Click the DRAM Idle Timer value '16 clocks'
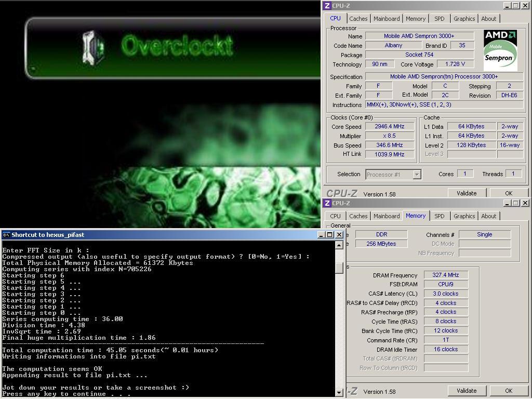The width and height of the screenshot is (532, 399). [x=446, y=350]
